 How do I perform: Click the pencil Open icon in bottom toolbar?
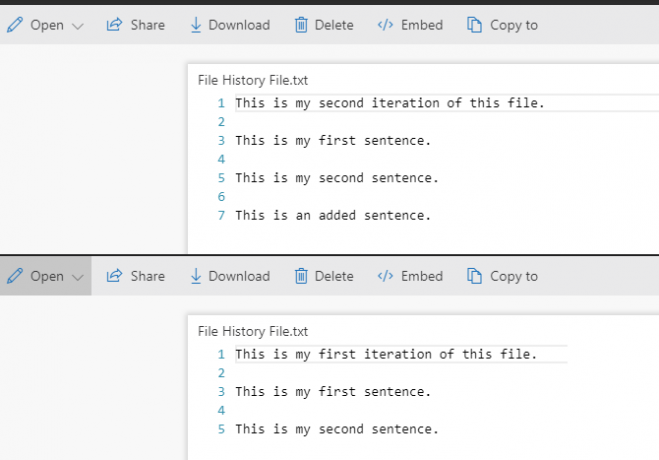(15, 276)
